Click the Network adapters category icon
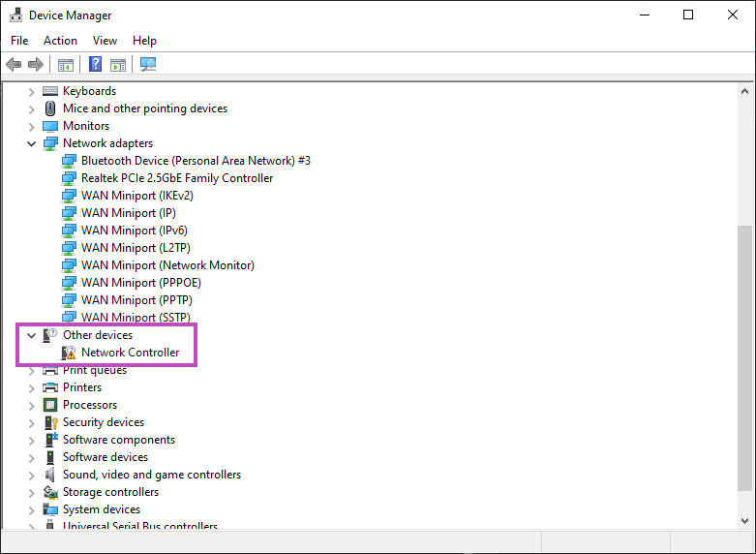The height and width of the screenshot is (554, 756). (50, 143)
